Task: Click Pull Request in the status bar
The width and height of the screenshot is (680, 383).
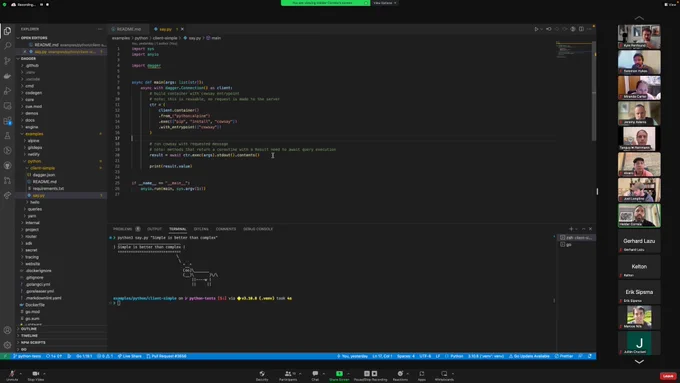Action: [x=167, y=356]
